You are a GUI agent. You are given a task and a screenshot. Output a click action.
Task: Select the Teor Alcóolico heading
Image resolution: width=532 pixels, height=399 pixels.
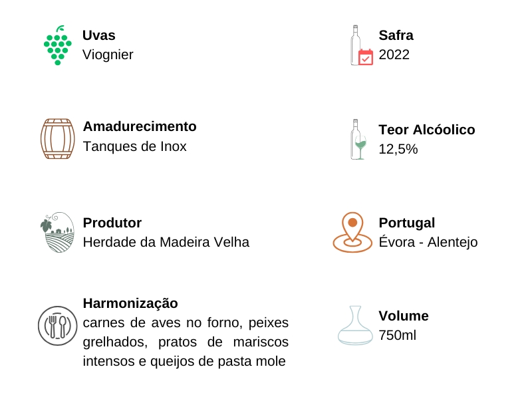[426, 130]
